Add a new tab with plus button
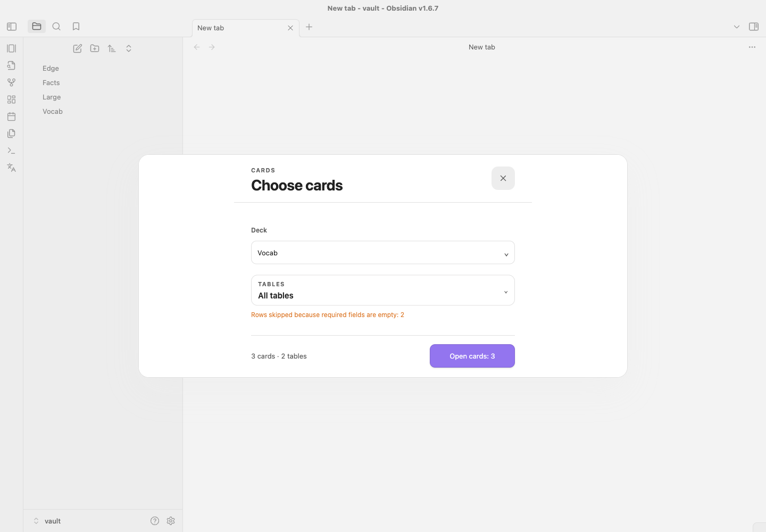The image size is (766, 532). [309, 27]
